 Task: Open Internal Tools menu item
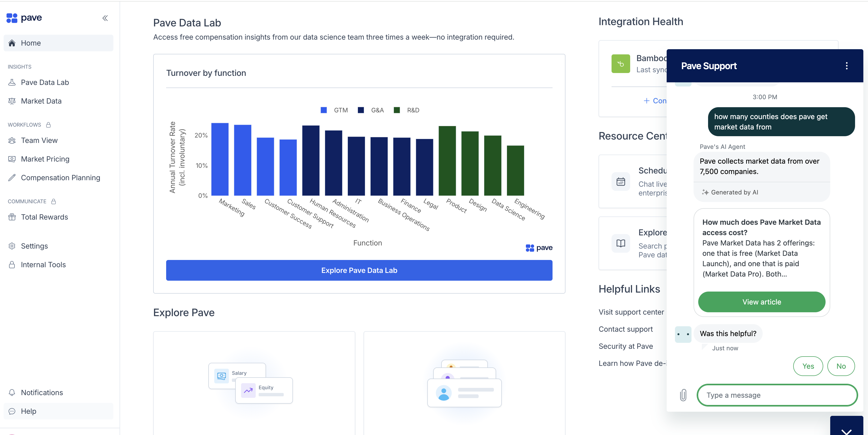click(58, 265)
